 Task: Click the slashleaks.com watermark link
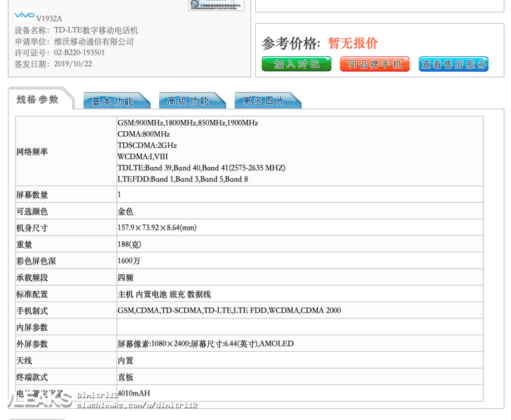pos(137,405)
